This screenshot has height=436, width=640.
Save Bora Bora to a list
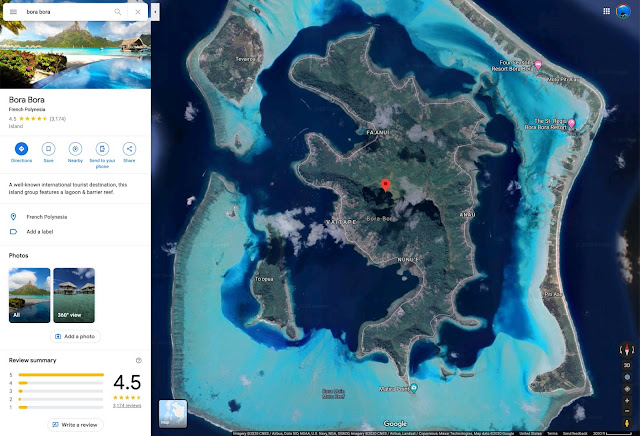click(48, 149)
